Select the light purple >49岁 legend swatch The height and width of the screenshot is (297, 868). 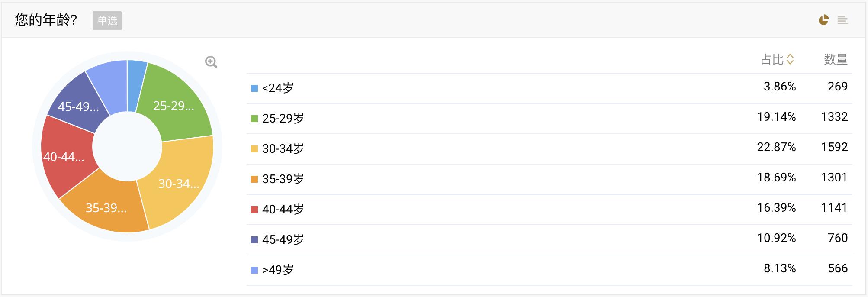[x=254, y=270]
